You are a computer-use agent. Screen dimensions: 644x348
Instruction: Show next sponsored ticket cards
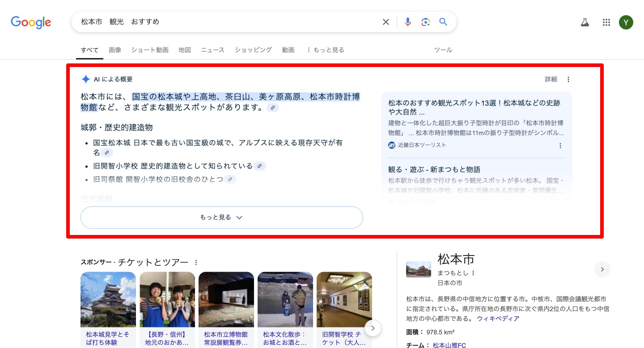(x=373, y=328)
